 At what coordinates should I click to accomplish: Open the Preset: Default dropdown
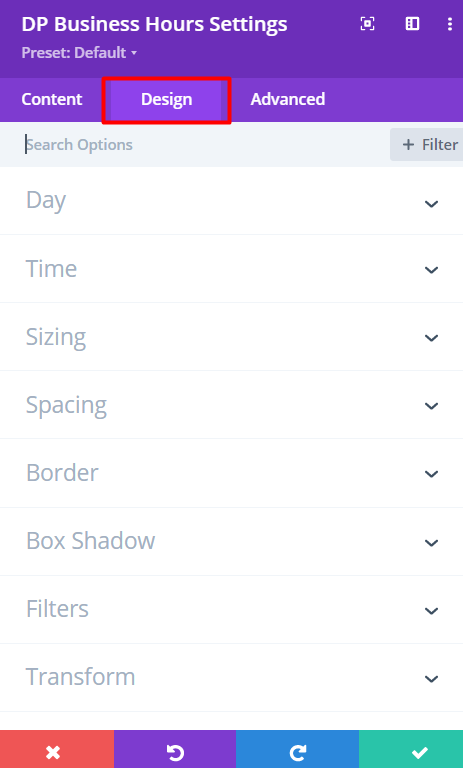click(79, 52)
